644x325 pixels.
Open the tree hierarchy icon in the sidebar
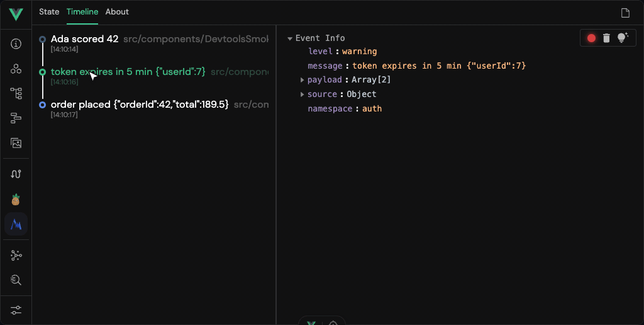[16, 93]
